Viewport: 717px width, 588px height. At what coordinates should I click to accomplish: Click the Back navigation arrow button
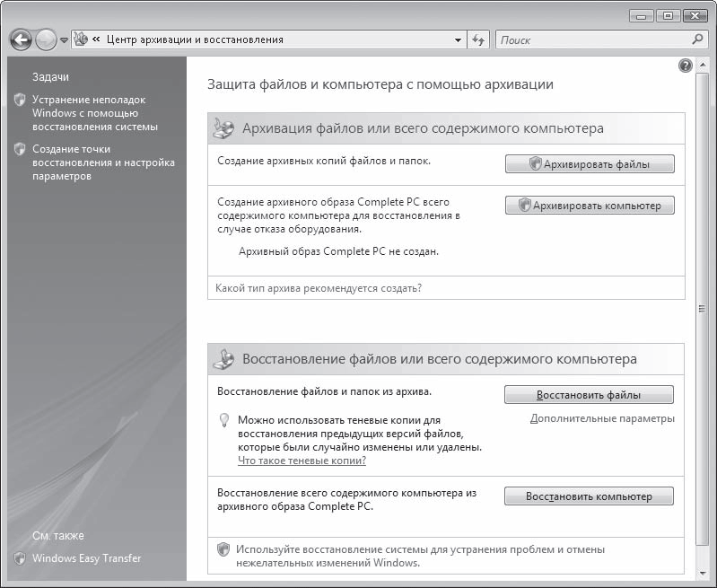point(21,39)
